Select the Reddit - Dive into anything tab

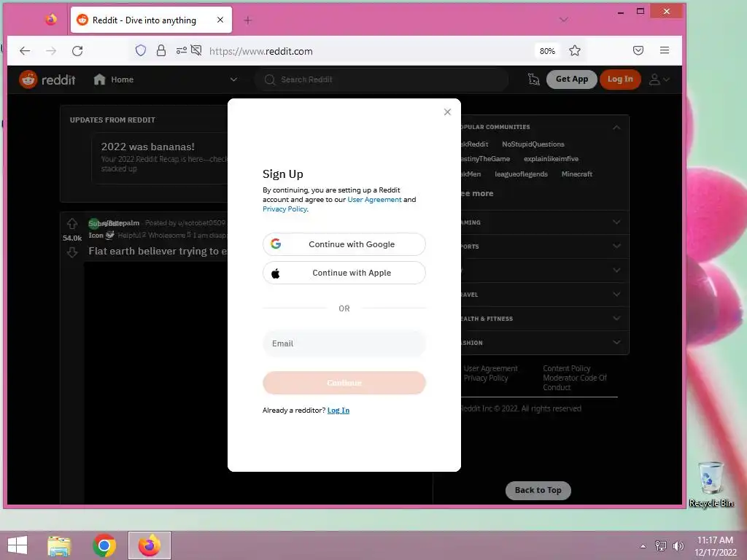(x=151, y=20)
